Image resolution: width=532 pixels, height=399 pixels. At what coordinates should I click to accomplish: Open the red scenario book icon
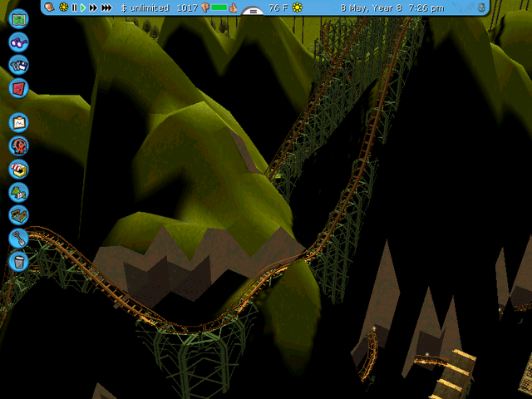click(x=18, y=88)
